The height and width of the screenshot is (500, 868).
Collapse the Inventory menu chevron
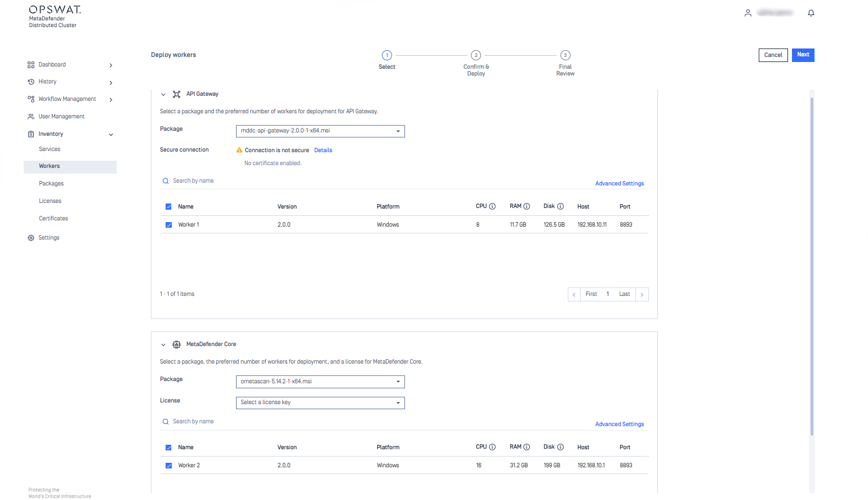tap(111, 135)
